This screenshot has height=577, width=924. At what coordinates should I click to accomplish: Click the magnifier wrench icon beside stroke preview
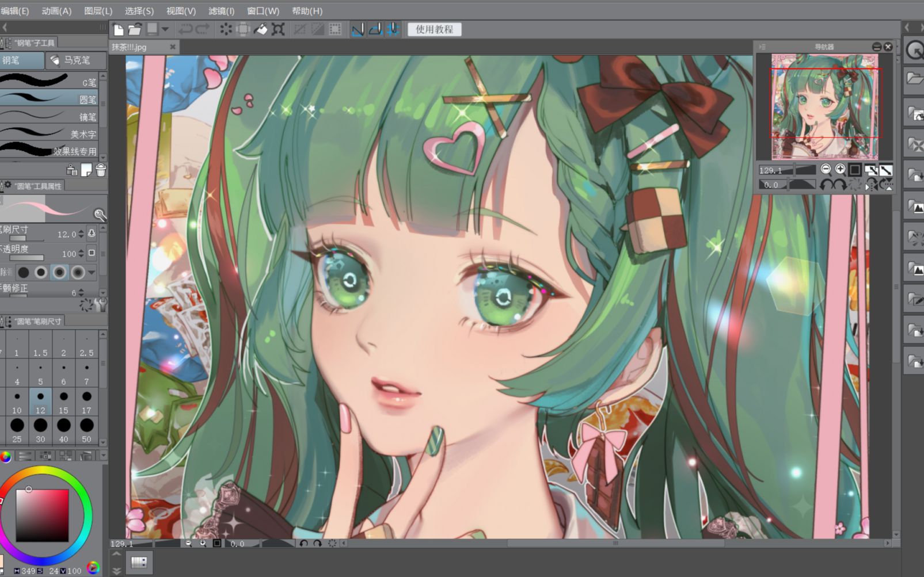pyautogui.click(x=100, y=215)
